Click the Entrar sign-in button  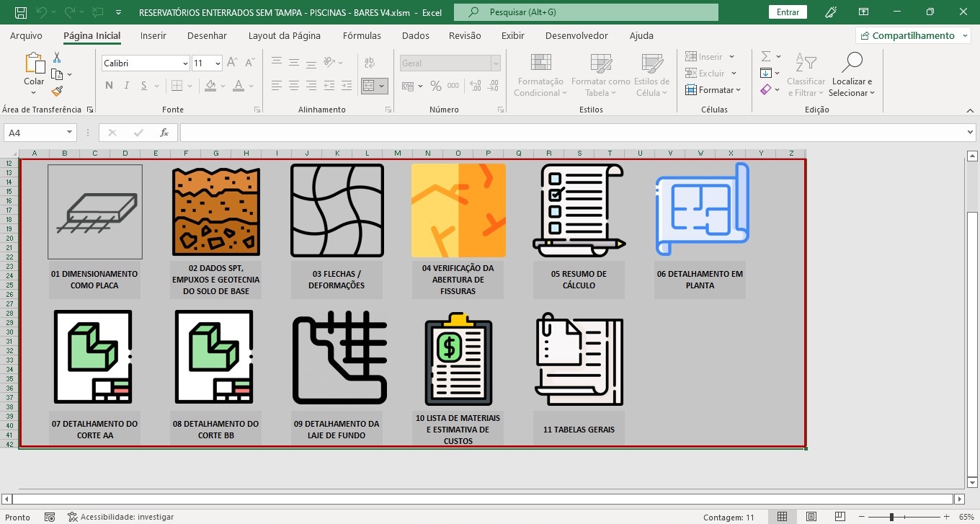pos(788,12)
